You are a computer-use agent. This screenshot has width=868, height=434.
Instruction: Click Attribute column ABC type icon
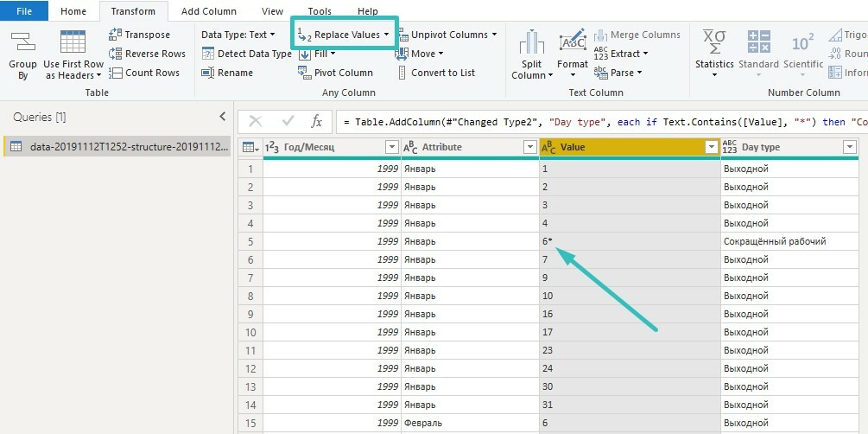[410, 147]
